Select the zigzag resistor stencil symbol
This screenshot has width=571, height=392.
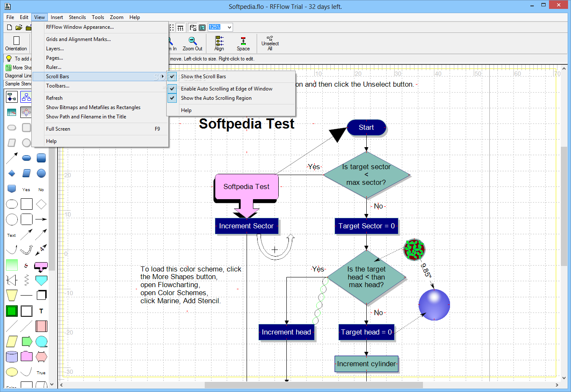coord(27,280)
